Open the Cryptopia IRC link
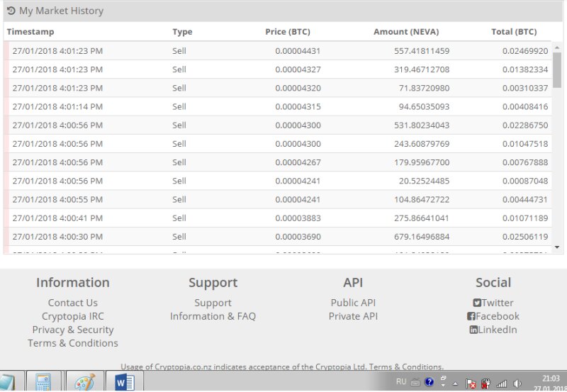The width and height of the screenshot is (567, 392). (x=73, y=316)
